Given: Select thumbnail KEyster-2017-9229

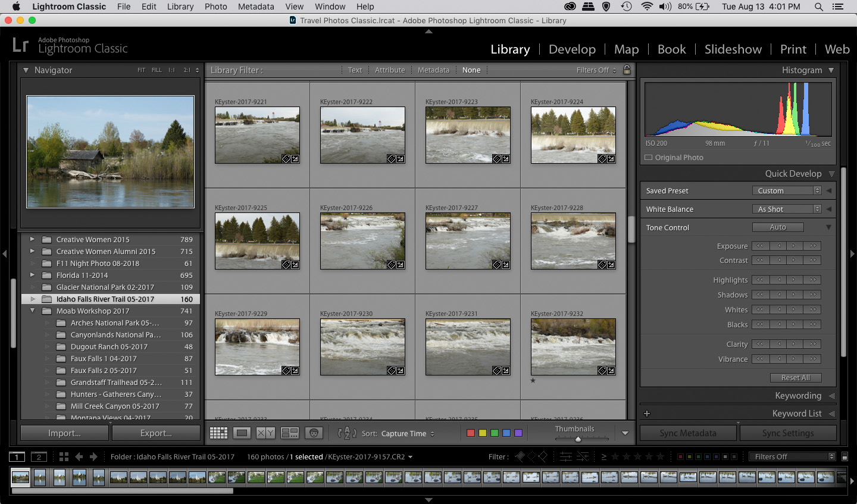Looking at the screenshot, I should tap(257, 345).
